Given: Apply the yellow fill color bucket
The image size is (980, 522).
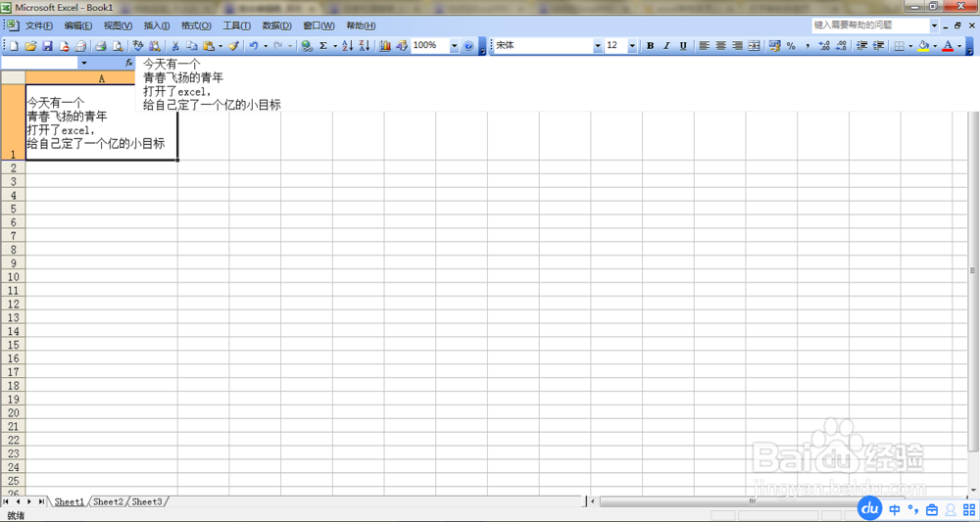Looking at the screenshot, I should [x=923, y=46].
